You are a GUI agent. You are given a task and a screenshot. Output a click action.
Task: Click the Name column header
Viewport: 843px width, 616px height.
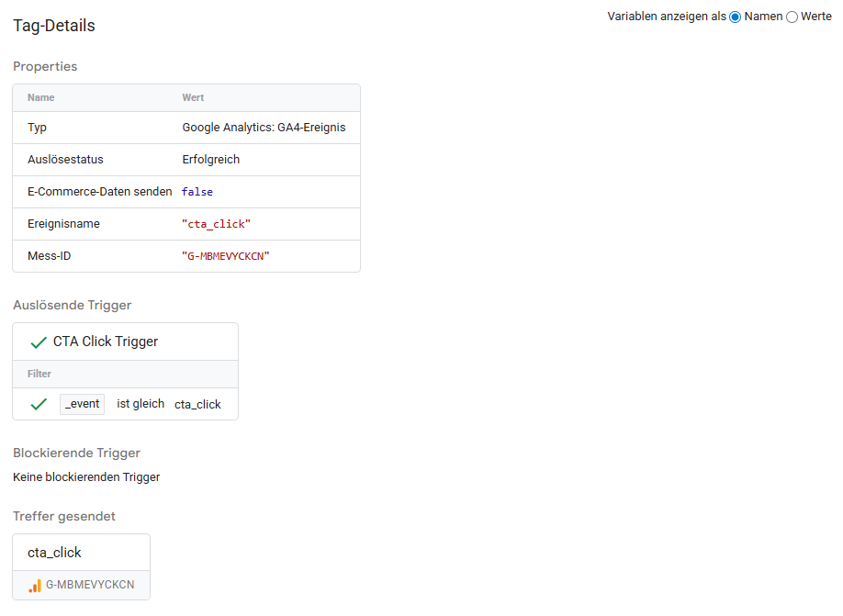(40, 98)
